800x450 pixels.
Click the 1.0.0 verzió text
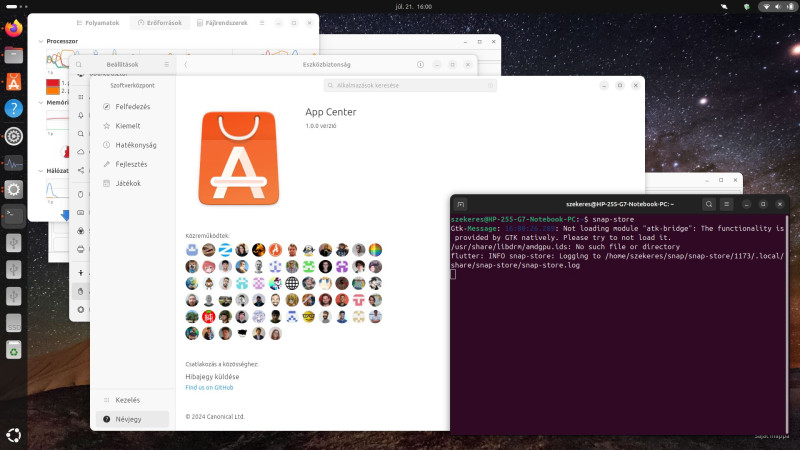pyautogui.click(x=321, y=126)
